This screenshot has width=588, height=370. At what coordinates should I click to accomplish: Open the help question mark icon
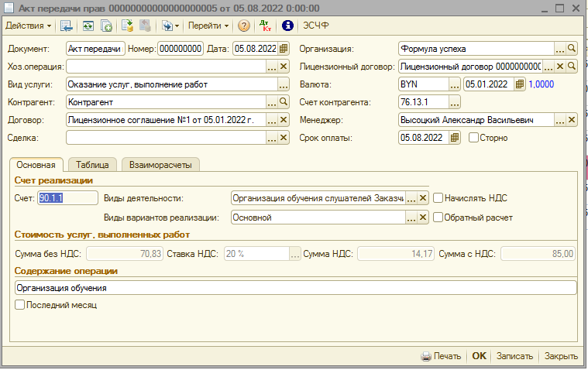tap(244, 26)
